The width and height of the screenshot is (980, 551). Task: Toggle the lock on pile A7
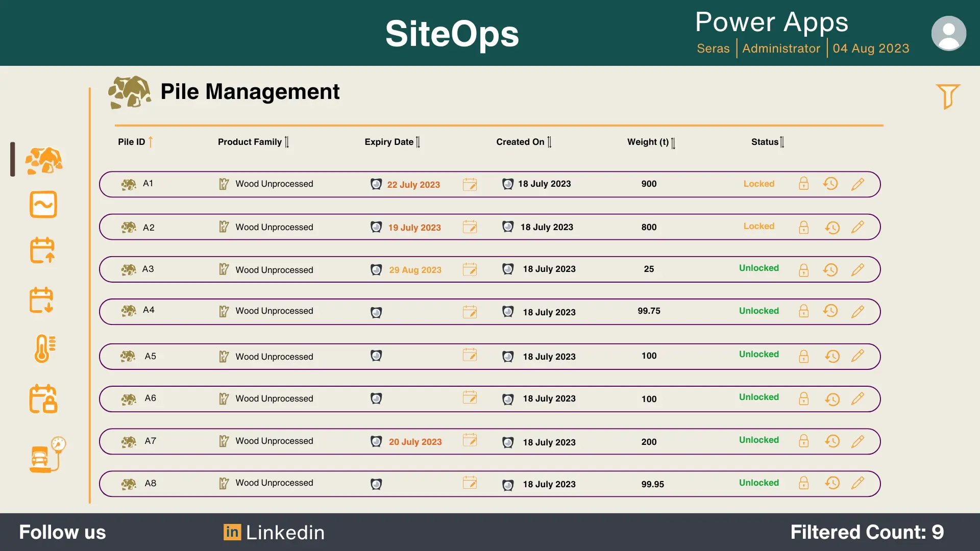coord(803,441)
